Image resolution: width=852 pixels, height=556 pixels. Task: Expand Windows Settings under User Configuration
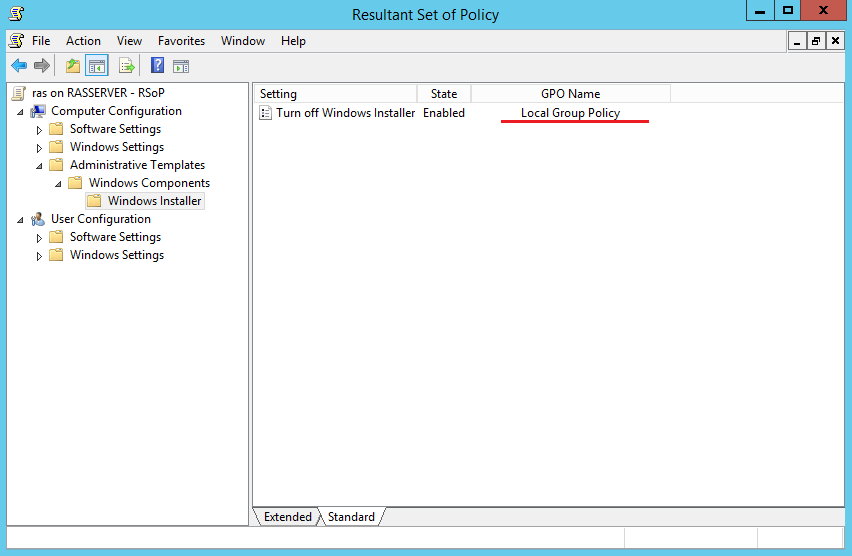39,256
